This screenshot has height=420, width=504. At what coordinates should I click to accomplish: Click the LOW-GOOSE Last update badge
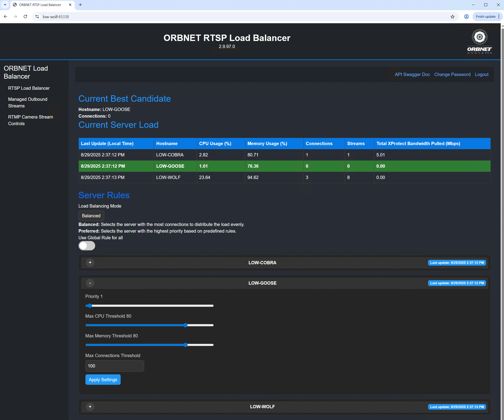pyautogui.click(x=457, y=283)
